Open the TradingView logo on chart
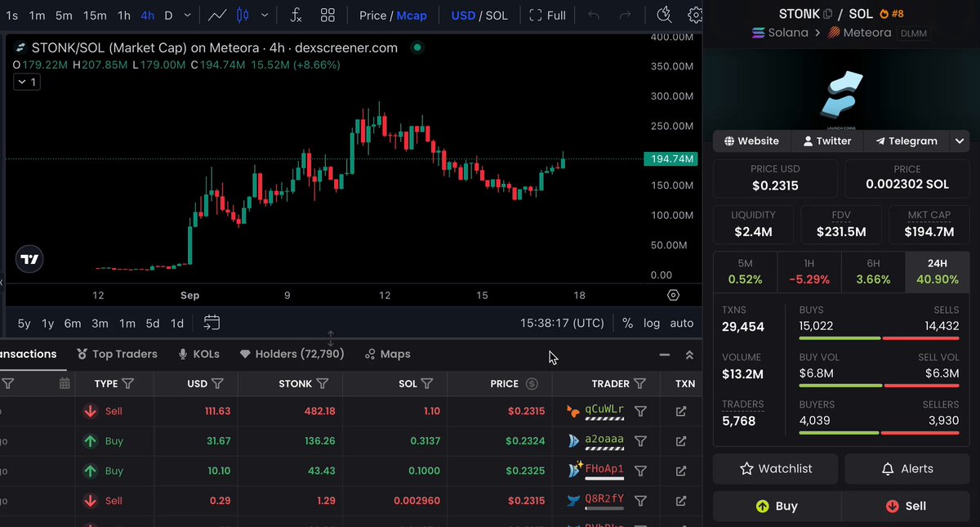 [29, 259]
